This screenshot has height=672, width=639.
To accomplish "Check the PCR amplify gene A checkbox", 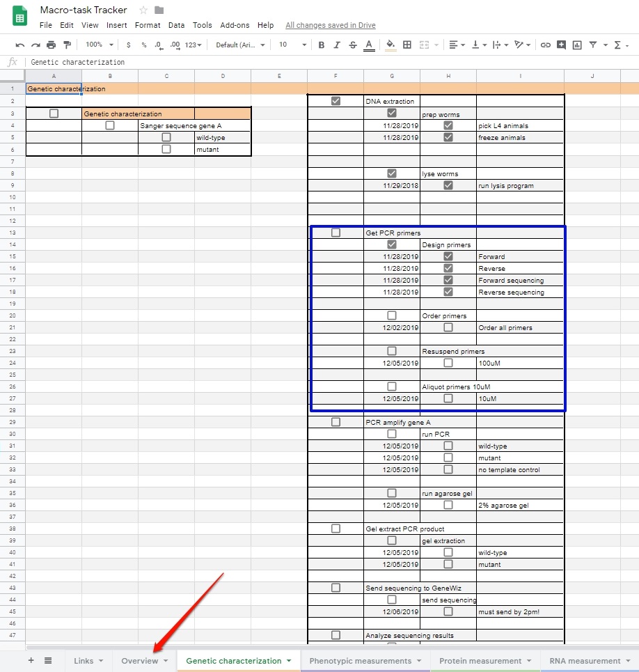I will pos(336,422).
